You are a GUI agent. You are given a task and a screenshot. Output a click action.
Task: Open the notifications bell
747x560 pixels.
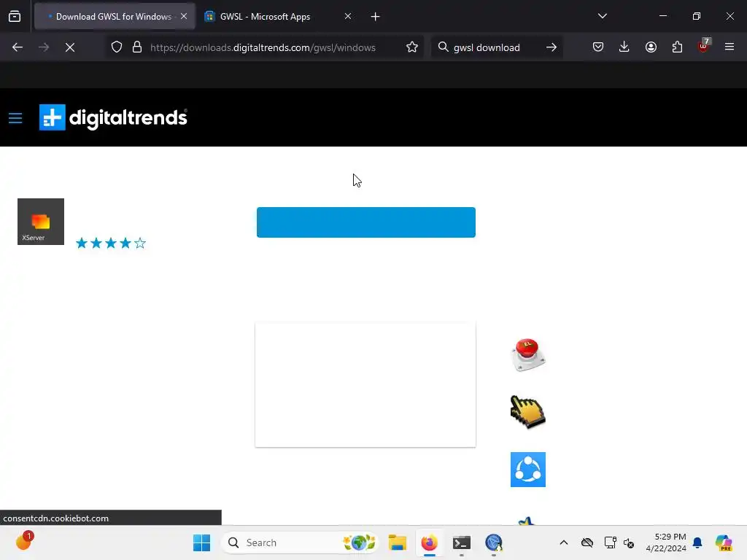[x=697, y=542]
